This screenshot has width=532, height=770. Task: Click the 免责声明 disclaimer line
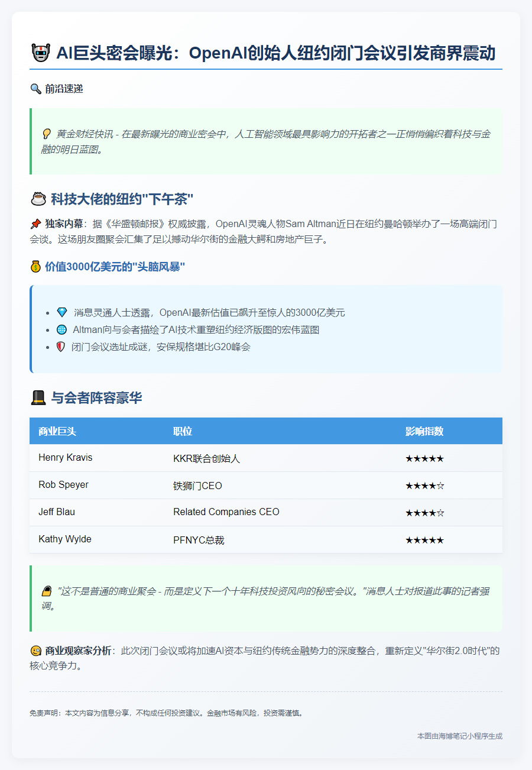(x=167, y=713)
